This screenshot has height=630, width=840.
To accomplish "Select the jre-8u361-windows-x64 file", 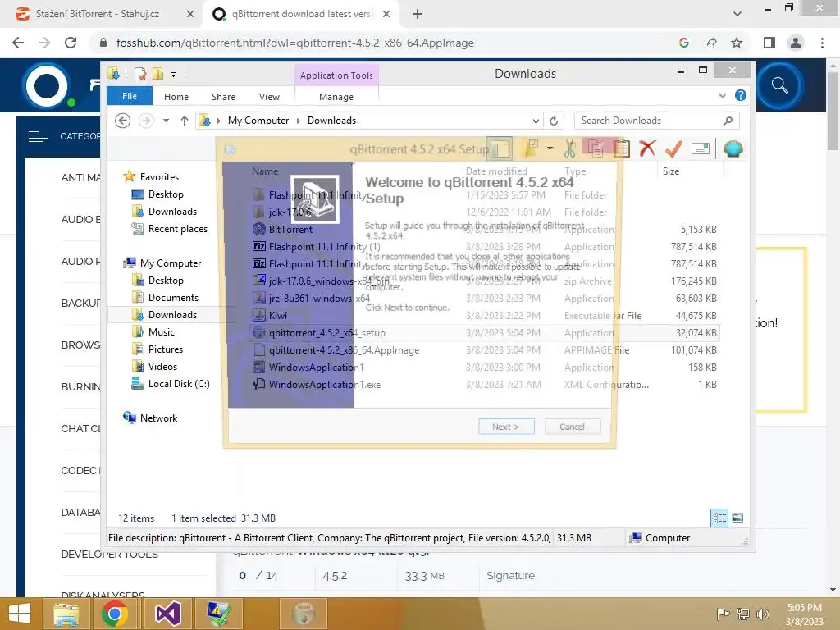I will pyautogui.click(x=319, y=299).
